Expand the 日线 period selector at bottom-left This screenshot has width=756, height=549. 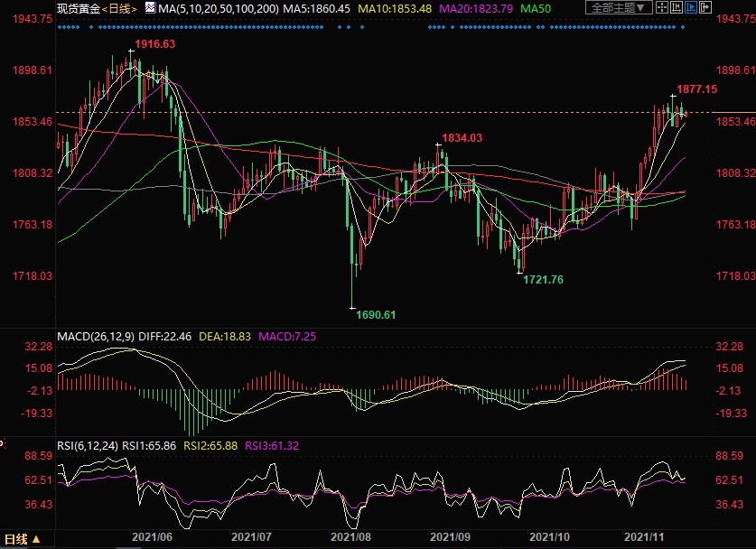click(x=17, y=540)
